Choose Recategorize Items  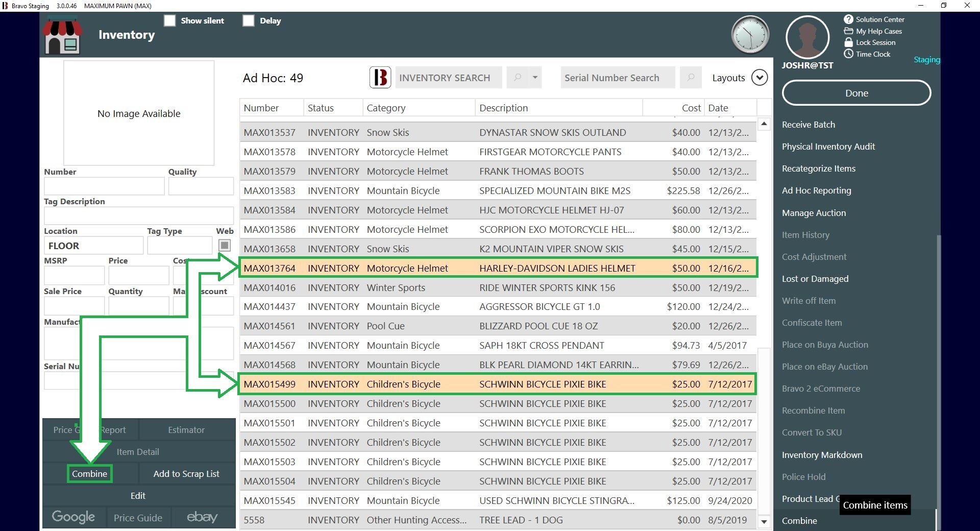(x=819, y=168)
